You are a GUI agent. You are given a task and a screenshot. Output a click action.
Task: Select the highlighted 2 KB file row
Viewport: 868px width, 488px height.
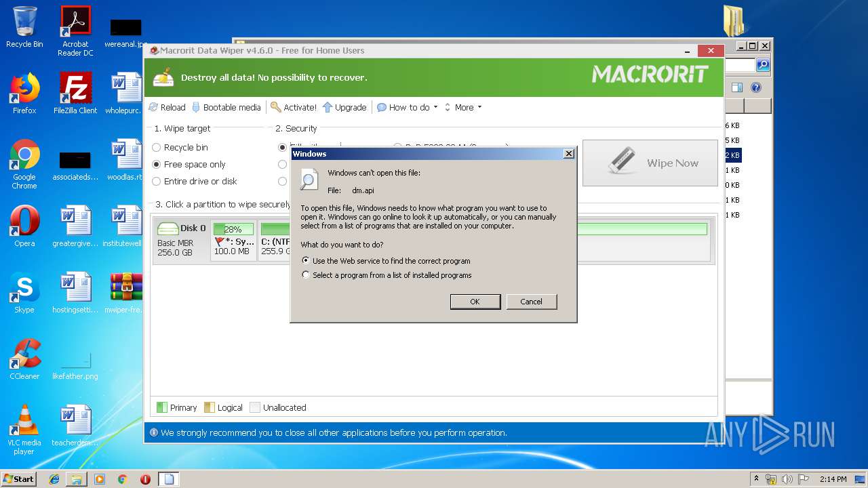[x=732, y=155]
